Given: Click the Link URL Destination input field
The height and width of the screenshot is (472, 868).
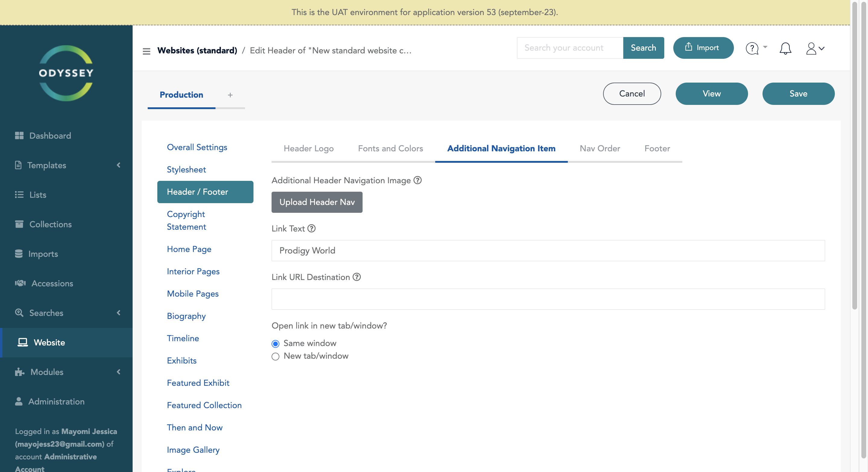Looking at the screenshot, I should click(548, 299).
